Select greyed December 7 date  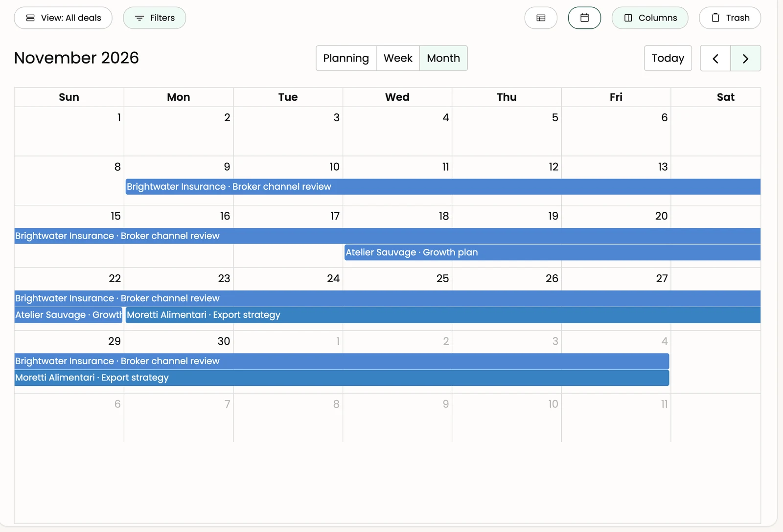click(227, 404)
